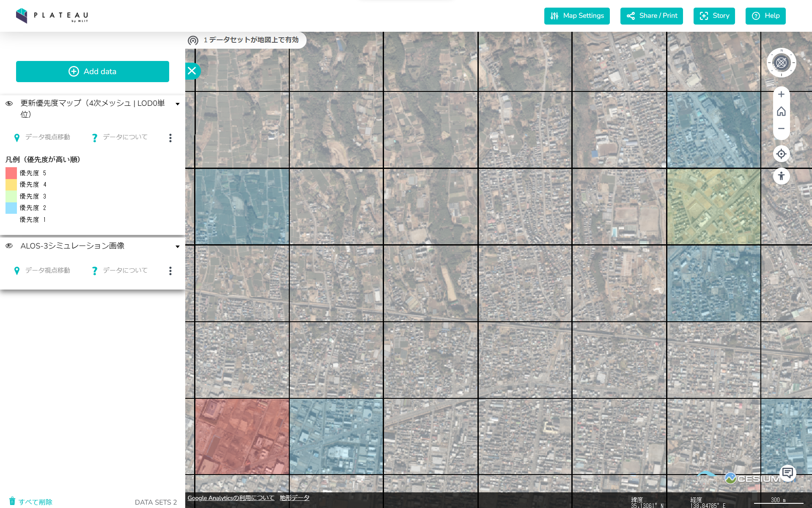Toggle active datasets on map indicator
Viewport: 812px width, 508px height.
point(193,40)
